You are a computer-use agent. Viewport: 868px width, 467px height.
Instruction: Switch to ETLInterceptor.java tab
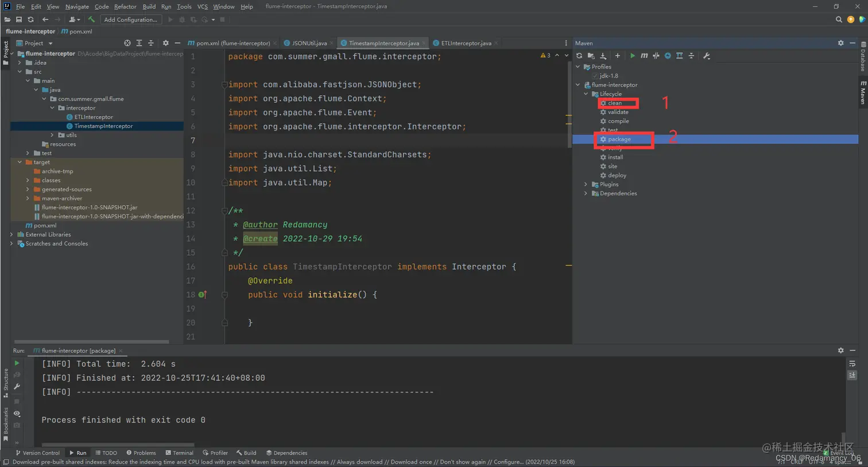[466, 43]
